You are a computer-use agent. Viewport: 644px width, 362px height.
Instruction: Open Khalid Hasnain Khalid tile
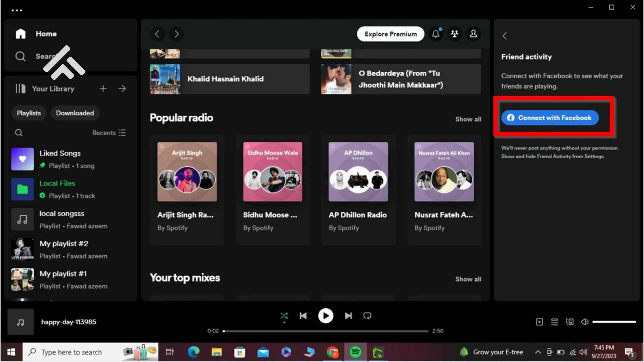(230, 79)
